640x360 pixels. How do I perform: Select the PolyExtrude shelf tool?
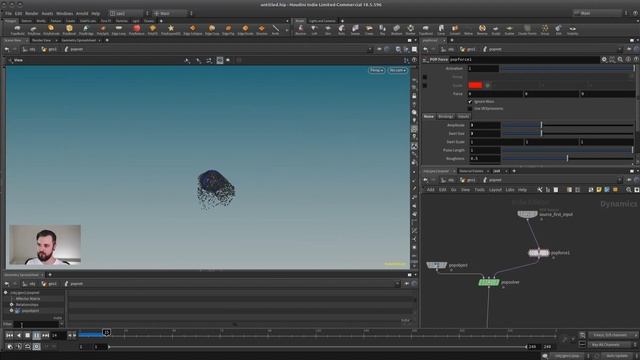51,29
